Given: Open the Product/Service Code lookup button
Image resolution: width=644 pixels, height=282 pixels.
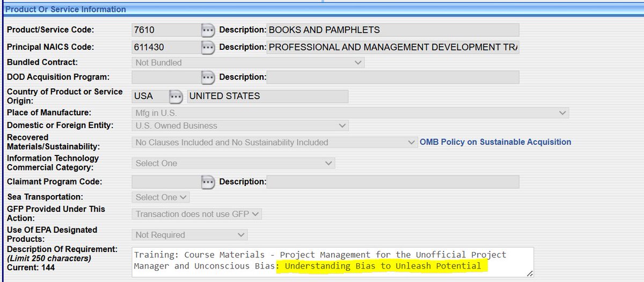Looking at the screenshot, I should coord(208,30).
